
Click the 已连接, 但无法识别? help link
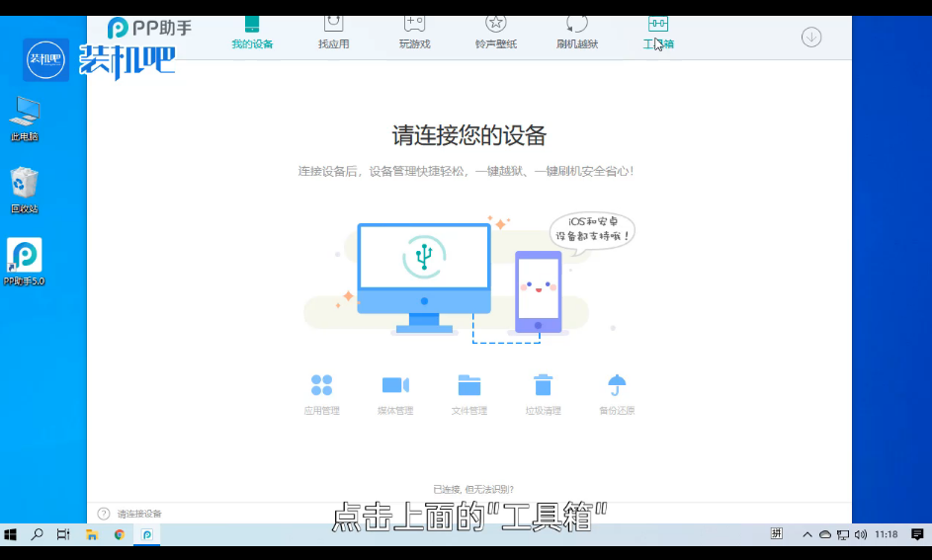(472, 489)
